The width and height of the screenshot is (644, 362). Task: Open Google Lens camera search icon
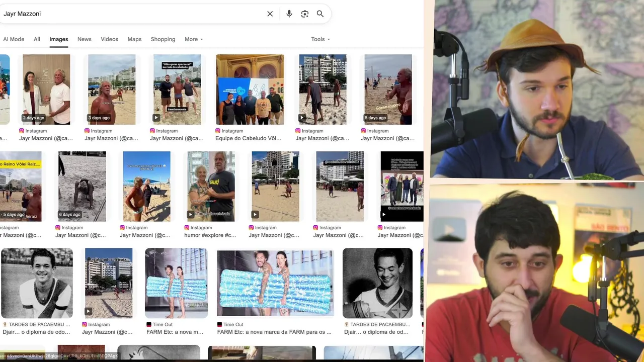(x=305, y=14)
